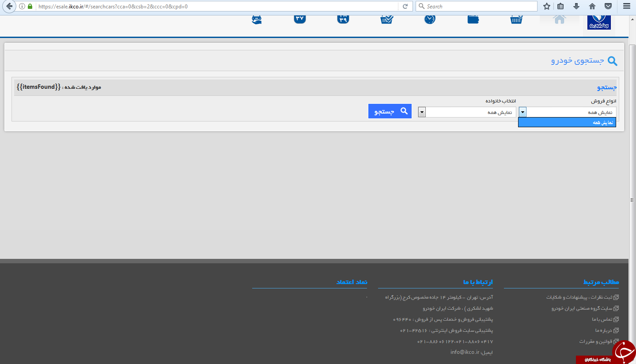Open the bookmarks list icon
The width and height of the screenshot is (636, 364).
pos(560,6)
